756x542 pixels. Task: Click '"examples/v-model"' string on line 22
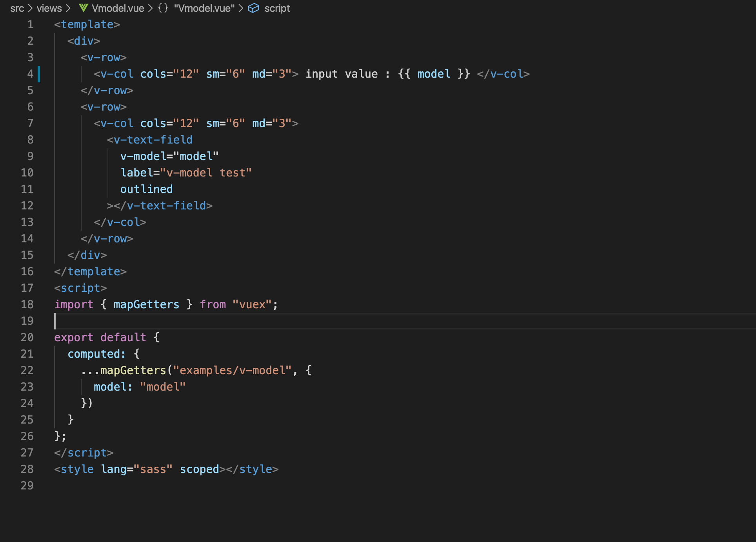click(x=232, y=371)
